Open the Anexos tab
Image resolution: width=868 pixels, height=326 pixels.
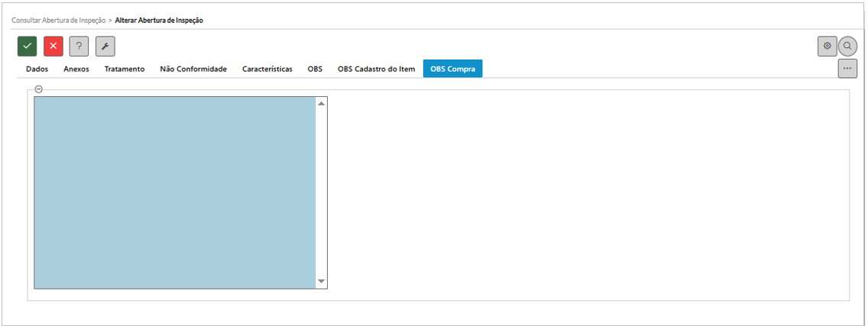(76, 69)
